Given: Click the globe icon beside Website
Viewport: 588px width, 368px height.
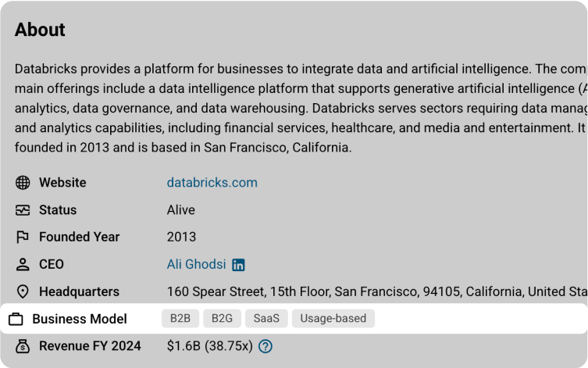Looking at the screenshot, I should click(x=23, y=183).
